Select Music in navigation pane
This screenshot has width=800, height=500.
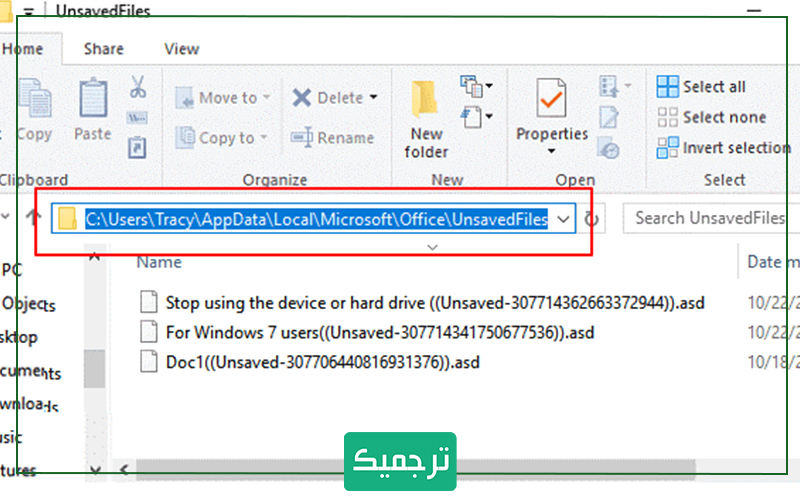click(x=11, y=437)
